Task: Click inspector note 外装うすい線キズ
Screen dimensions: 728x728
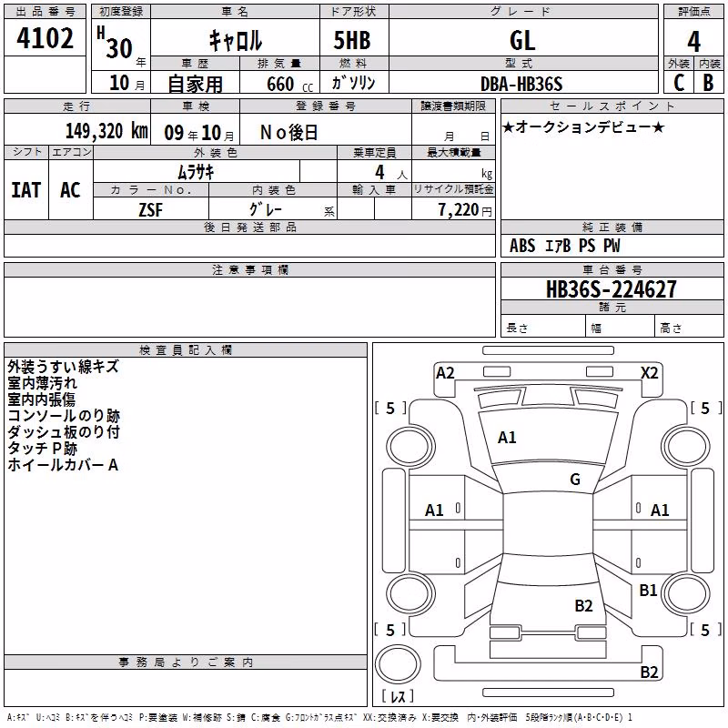Action: coord(63,367)
